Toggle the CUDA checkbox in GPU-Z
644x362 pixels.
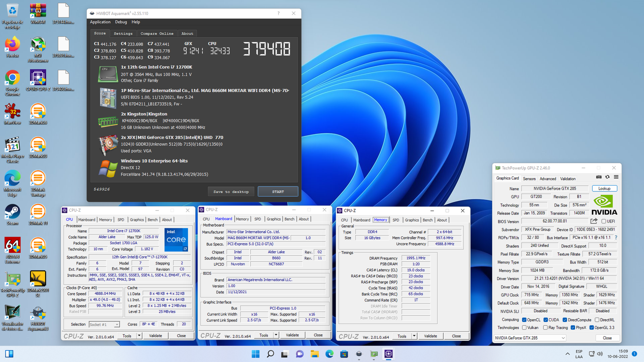click(x=546, y=320)
